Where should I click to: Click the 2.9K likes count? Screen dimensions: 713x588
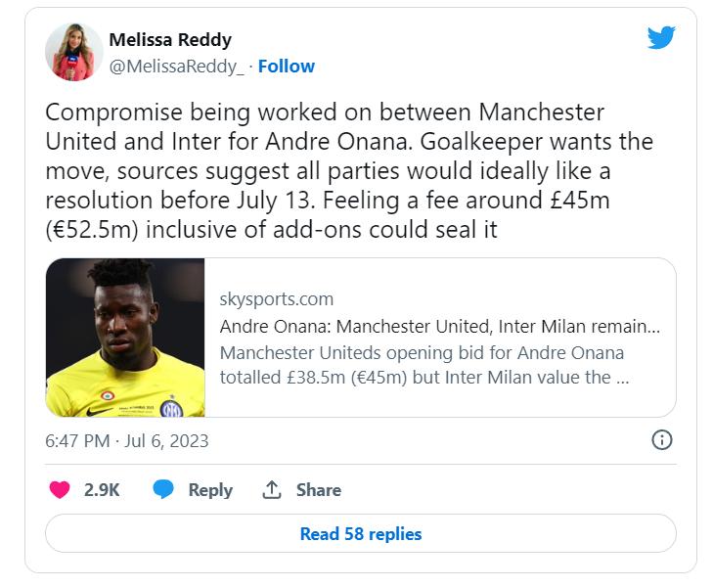[x=102, y=490]
